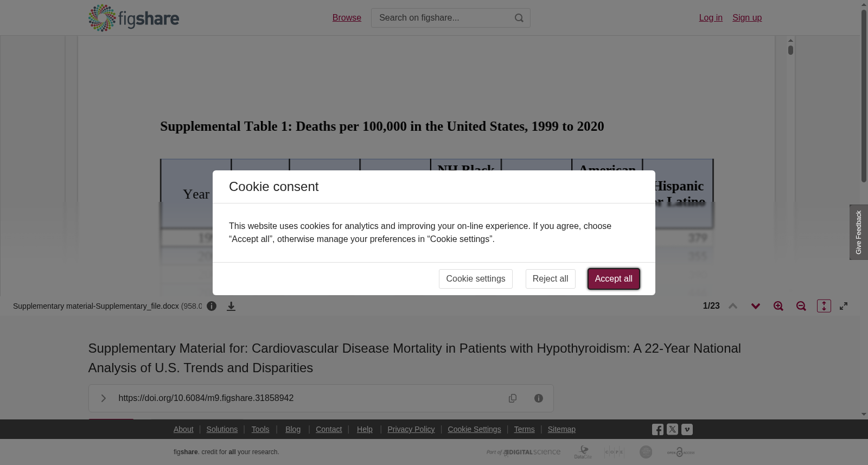Accept all cookies
868x465 pixels.
[x=614, y=279]
